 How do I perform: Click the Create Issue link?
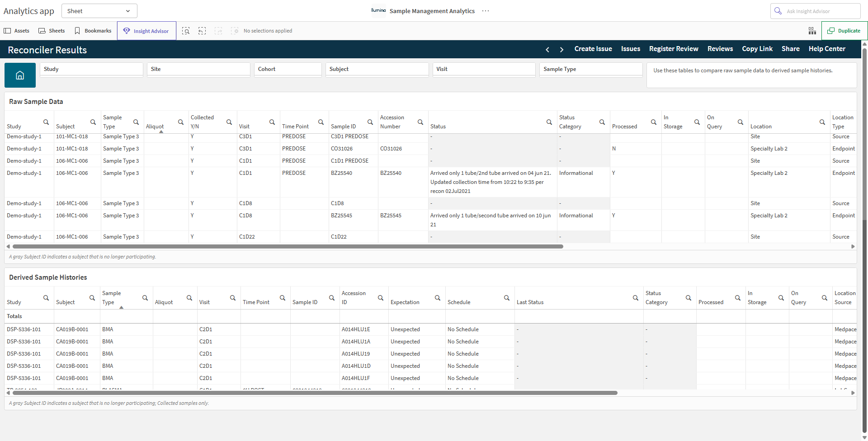[593, 49]
